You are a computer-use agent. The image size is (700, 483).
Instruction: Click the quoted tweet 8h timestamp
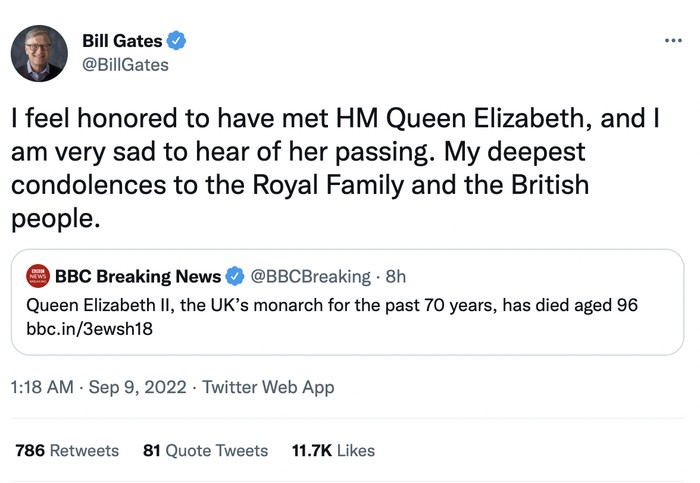[x=396, y=276]
